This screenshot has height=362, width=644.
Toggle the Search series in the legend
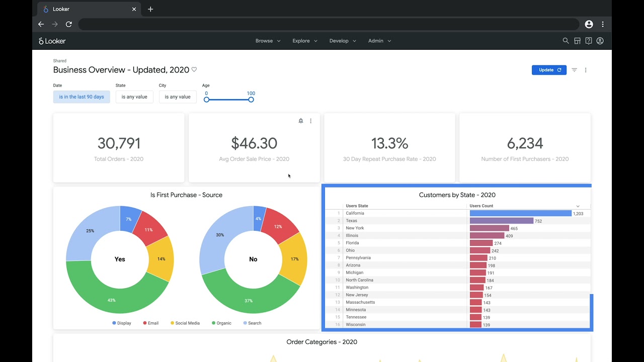[x=253, y=323]
